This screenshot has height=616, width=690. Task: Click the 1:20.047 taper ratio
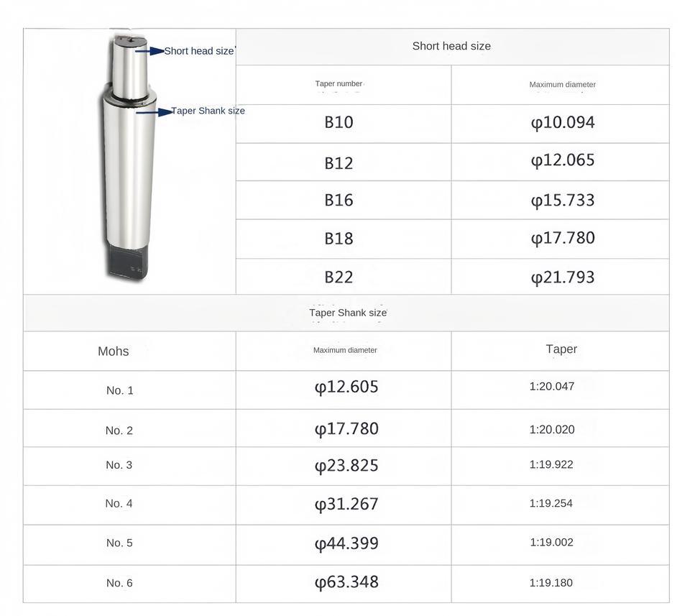(x=552, y=386)
